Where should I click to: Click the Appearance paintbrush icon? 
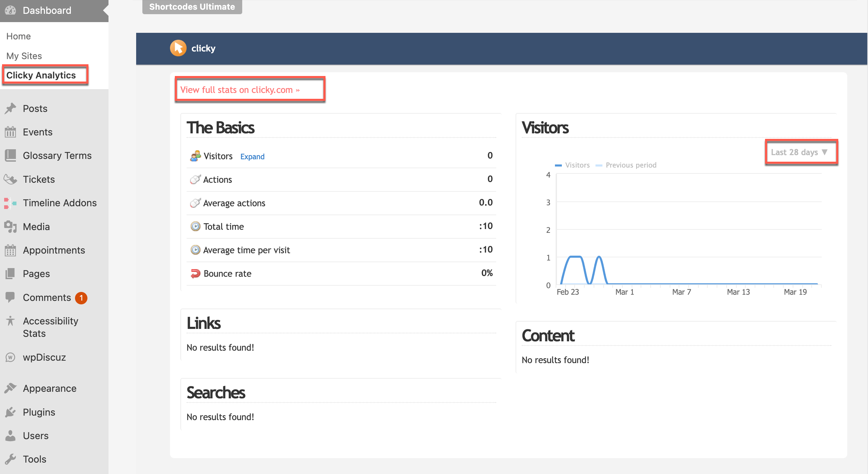10,388
